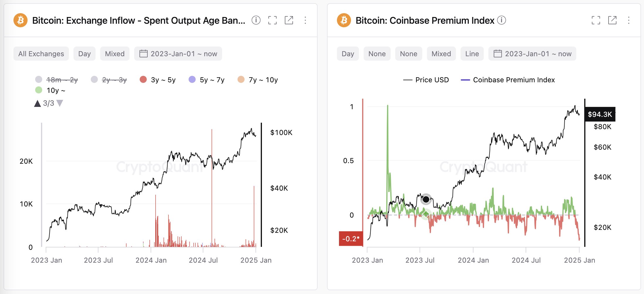Open Exchange Inflow chart more-options menu

coord(305,20)
